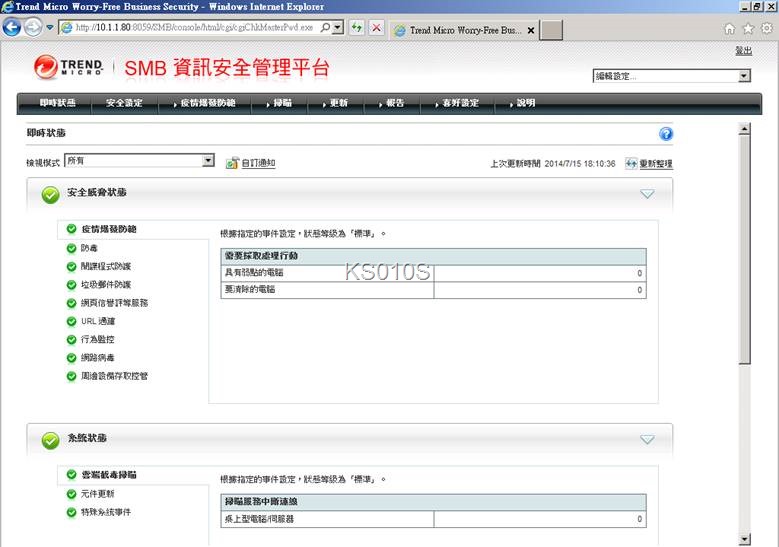Click the page scrollbar down arrow

(744, 539)
